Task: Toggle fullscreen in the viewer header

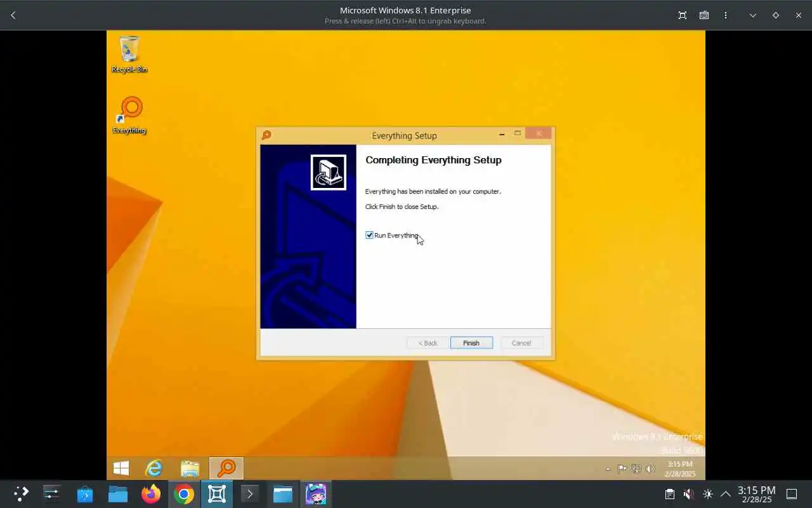Action: [683, 15]
